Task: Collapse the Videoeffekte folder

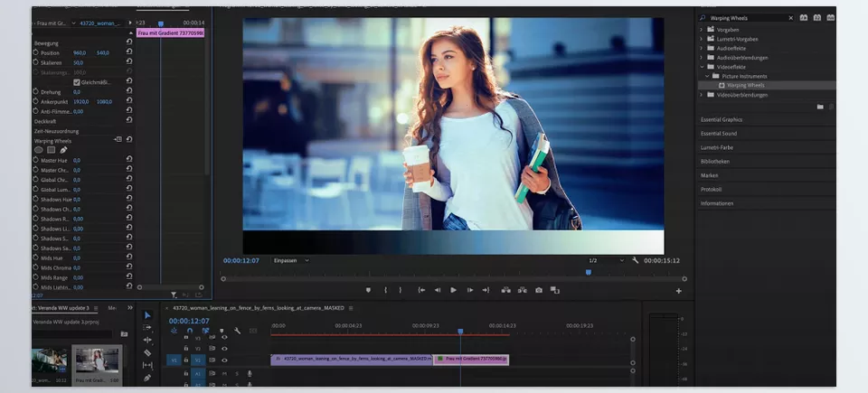Action: pos(702,67)
